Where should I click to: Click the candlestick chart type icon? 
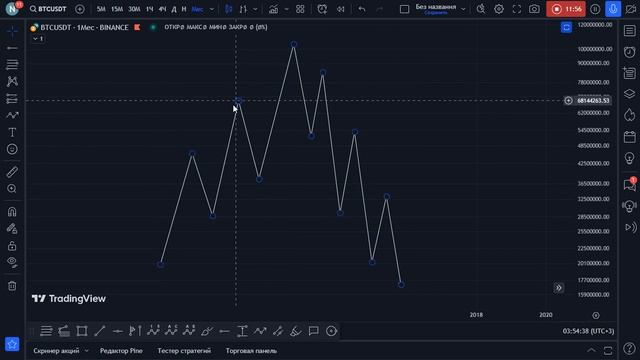[x=229, y=9]
